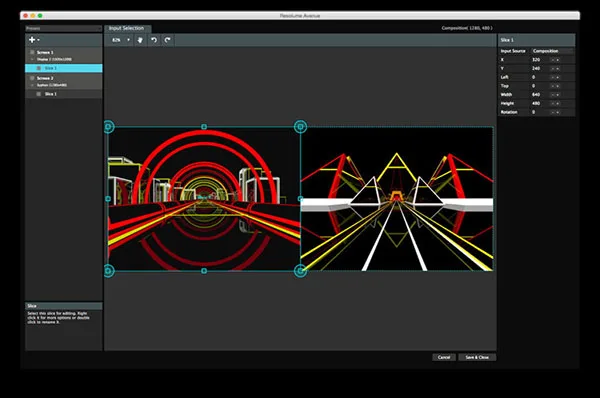Click the right edge midpoint handle

(300, 199)
